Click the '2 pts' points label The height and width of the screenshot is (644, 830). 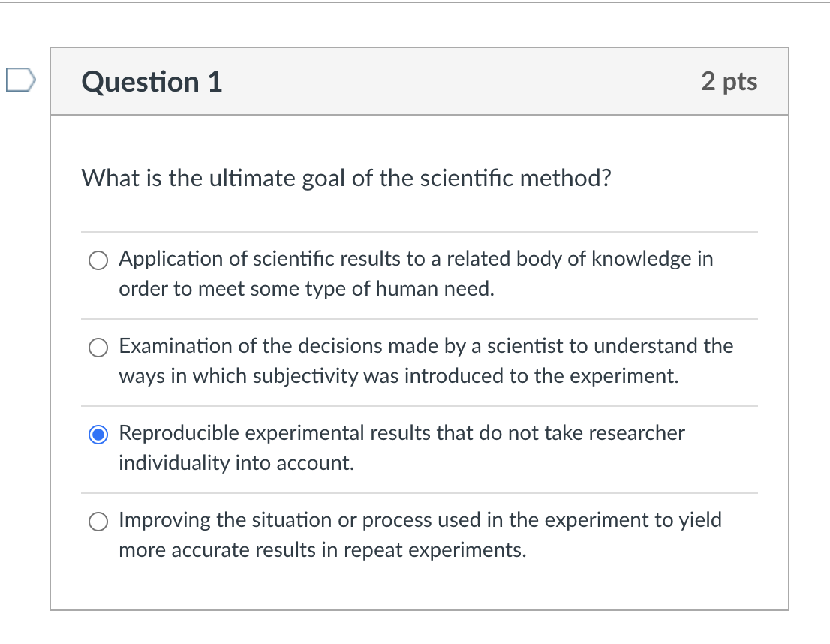(x=729, y=82)
